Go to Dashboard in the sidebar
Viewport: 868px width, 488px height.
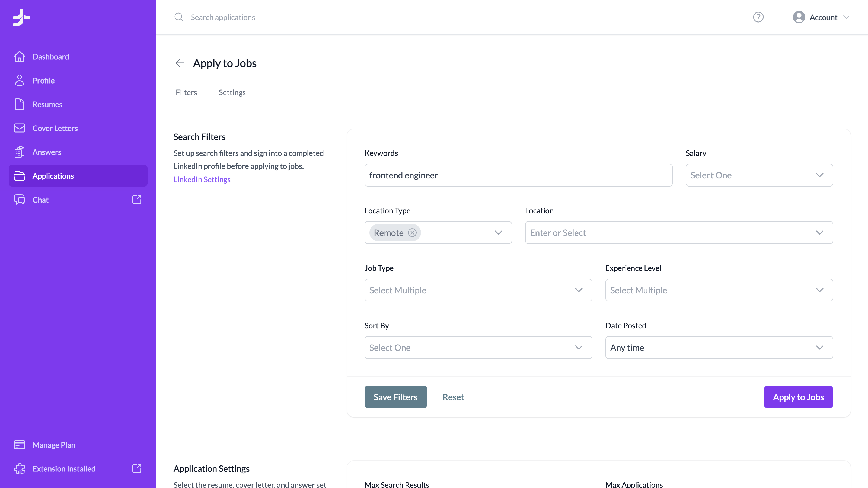click(78, 57)
